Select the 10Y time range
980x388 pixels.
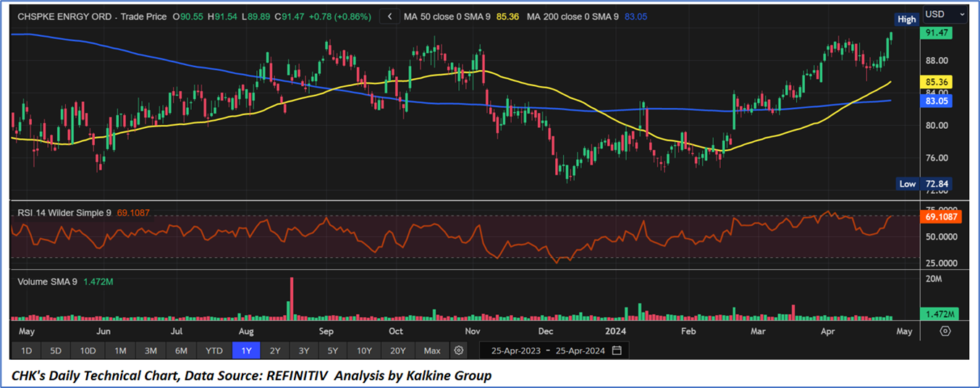(364, 350)
